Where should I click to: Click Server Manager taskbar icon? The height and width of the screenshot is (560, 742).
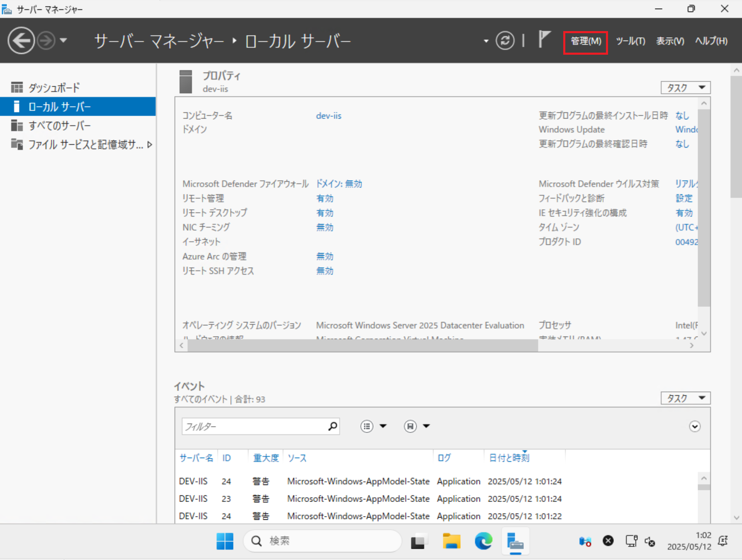[x=515, y=541]
